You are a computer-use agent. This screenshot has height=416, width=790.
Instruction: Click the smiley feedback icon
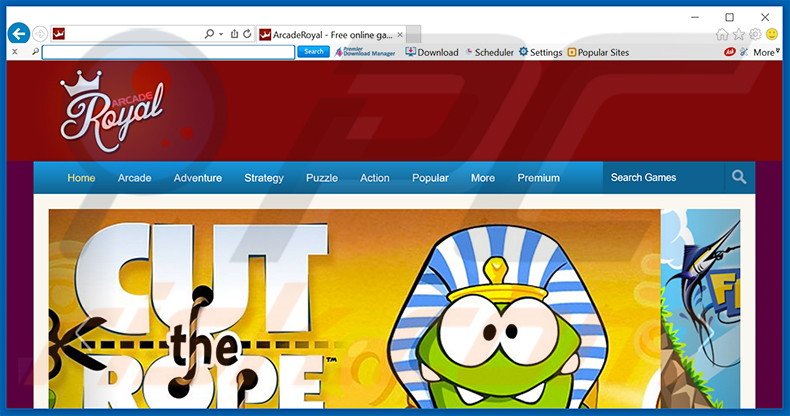click(x=772, y=34)
